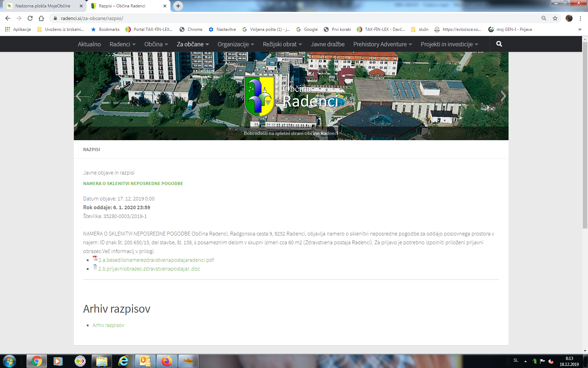Open the 2.a.besedilonamerezdravstvenapostajaradenci.pdf attachment
The width and height of the screenshot is (588, 368).
(156, 260)
